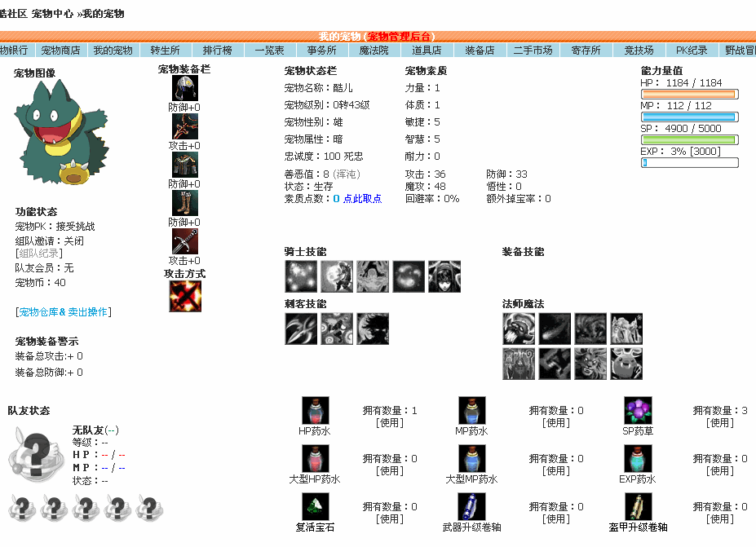Open the 宠物商店 tab
The image size is (756, 547).
click(60, 50)
